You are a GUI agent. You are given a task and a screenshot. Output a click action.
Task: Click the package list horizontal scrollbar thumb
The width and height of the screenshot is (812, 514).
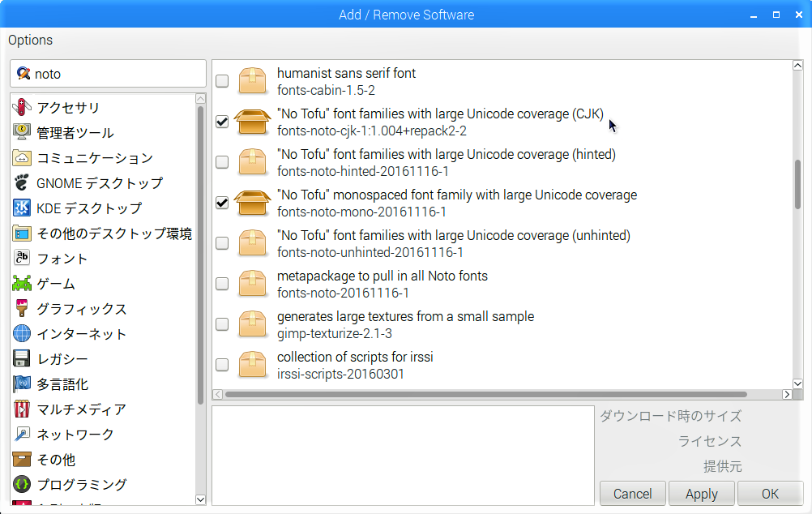coord(485,394)
